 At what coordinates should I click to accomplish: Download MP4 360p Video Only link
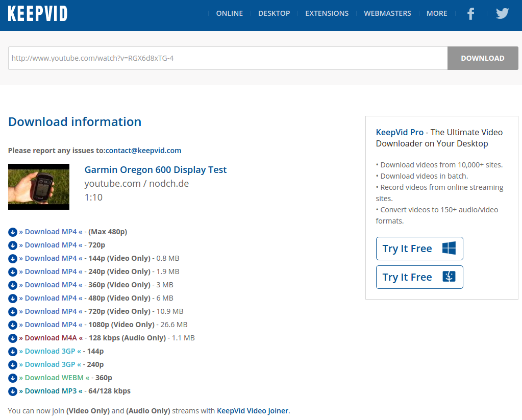[51, 285]
